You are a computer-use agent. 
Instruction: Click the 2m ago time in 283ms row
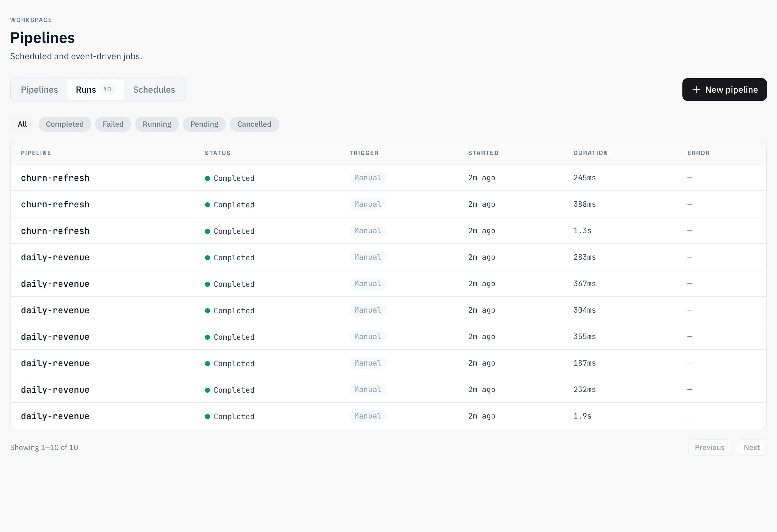tap(482, 257)
